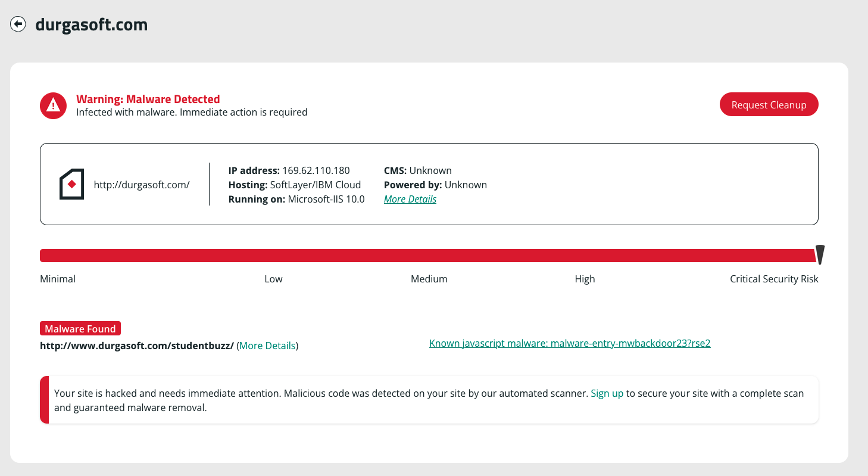The width and height of the screenshot is (868, 476).
Task: Follow the Sign up link
Action: point(607,393)
